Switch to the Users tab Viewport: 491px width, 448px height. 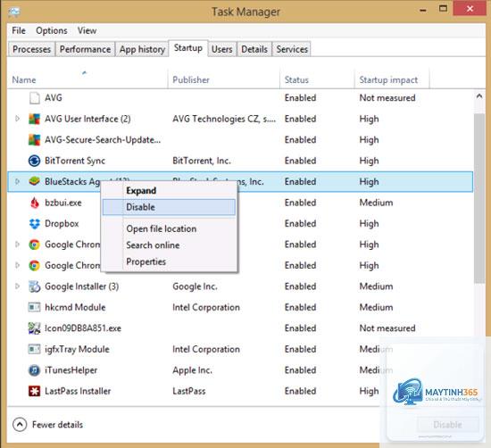222,49
